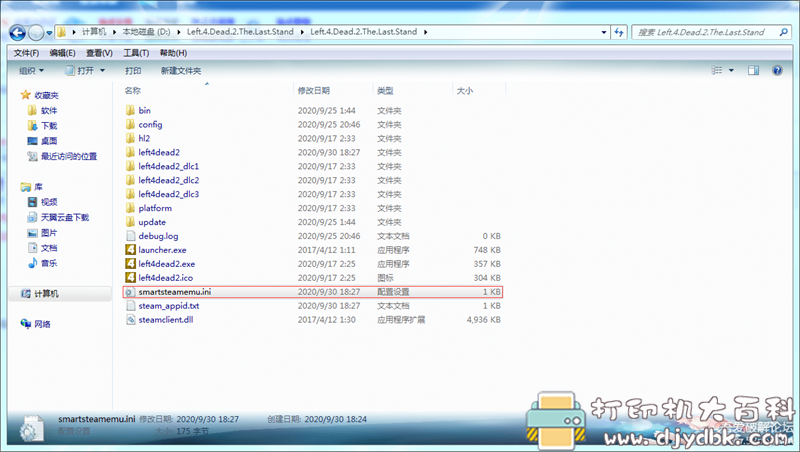Open the 查看(V) menu
The width and height of the screenshot is (800, 452).
(x=99, y=53)
